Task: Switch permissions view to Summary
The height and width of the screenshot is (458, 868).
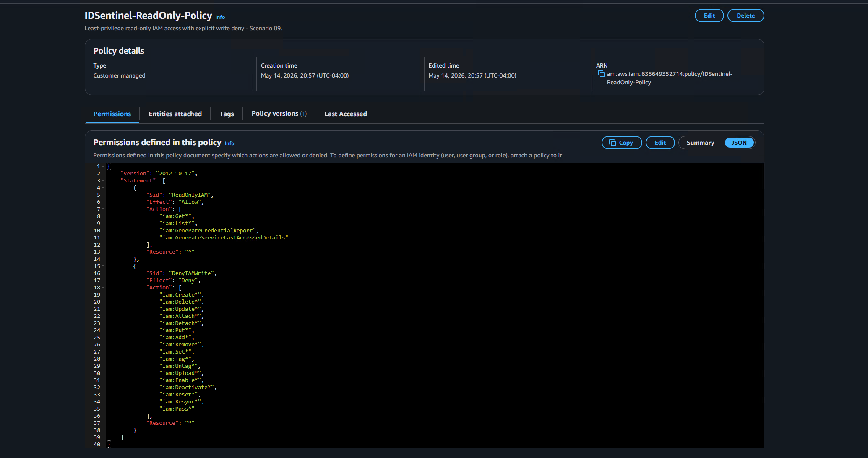Action: [700, 143]
